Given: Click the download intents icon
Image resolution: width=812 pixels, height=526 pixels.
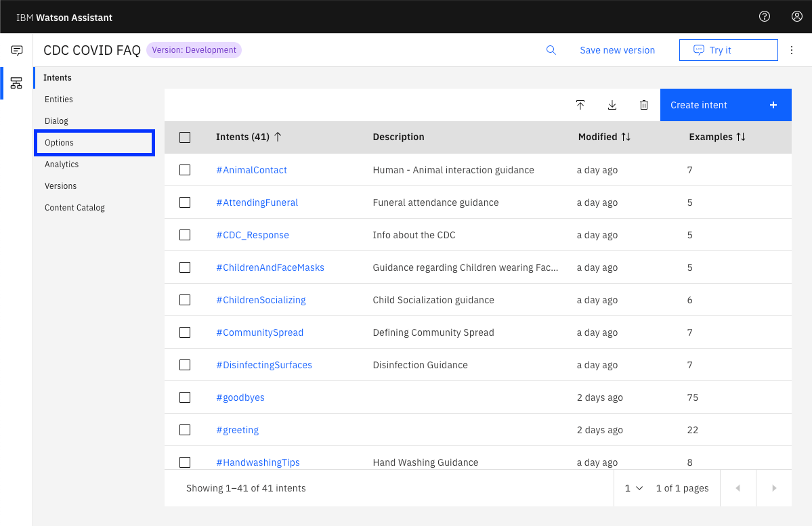Looking at the screenshot, I should (612, 105).
